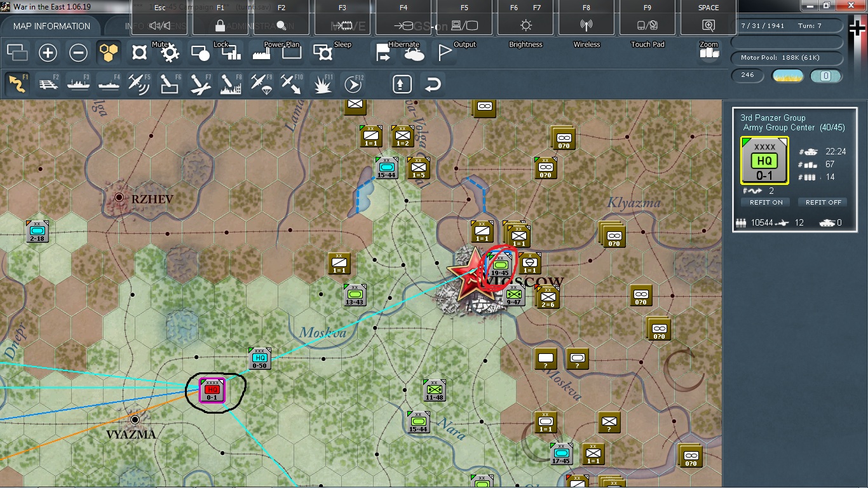The height and width of the screenshot is (488, 868).
Task: Select the F5 air recon mode icon
Action: 139,84
